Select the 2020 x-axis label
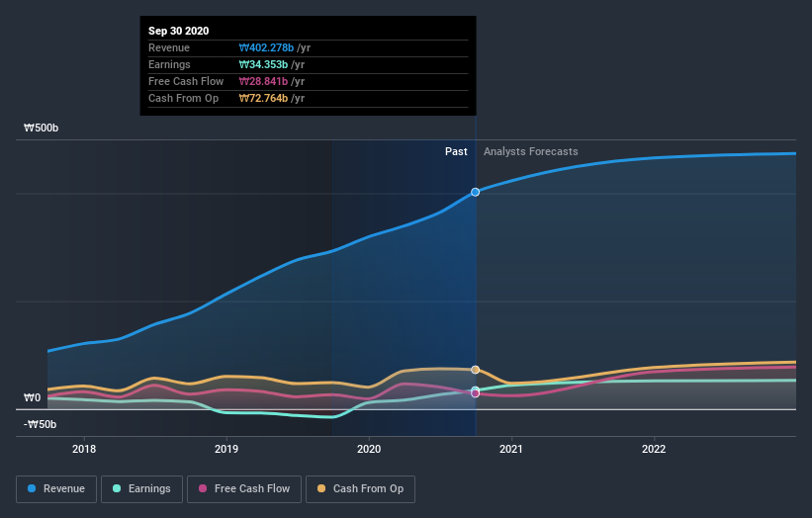The height and width of the screenshot is (518, 812). [x=369, y=449]
